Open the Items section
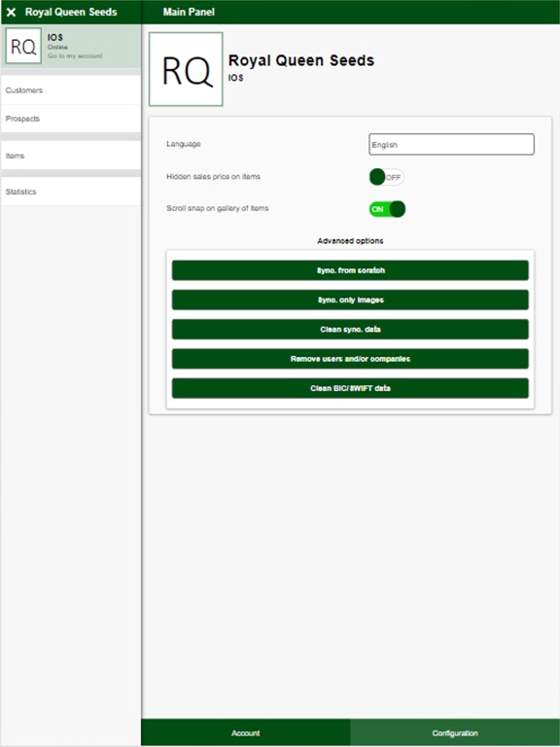This screenshot has width=560, height=747. click(71, 156)
